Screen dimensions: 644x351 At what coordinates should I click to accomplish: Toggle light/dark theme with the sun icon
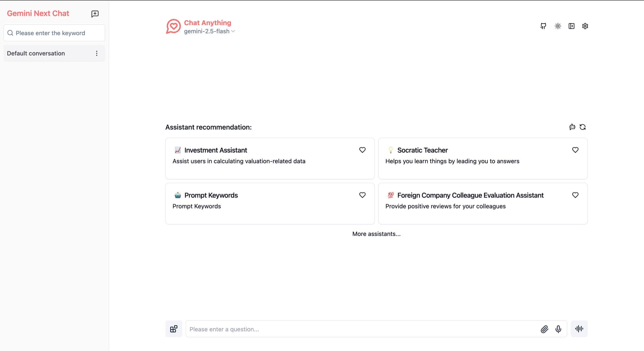pyautogui.click(x=558, y=26)
